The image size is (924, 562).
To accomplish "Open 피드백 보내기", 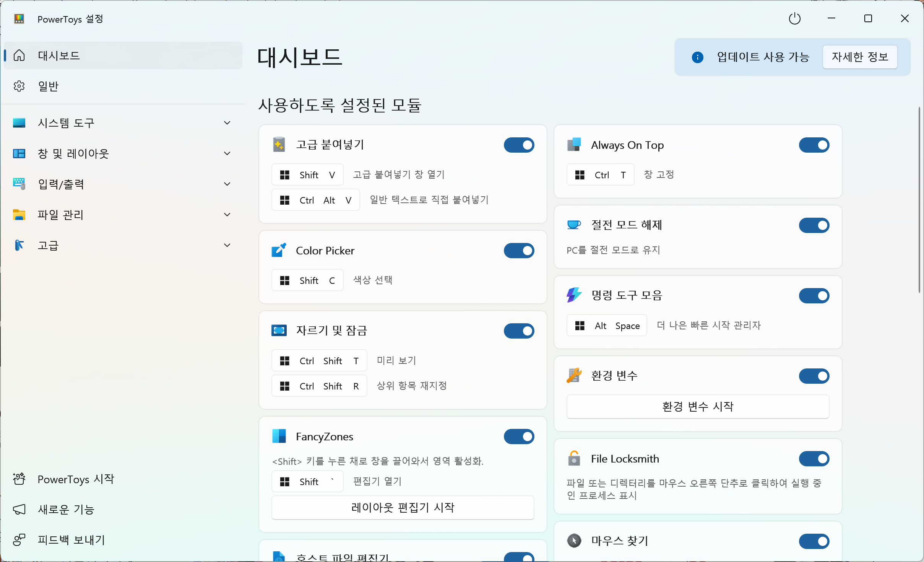I will click(x=123, y=540).
